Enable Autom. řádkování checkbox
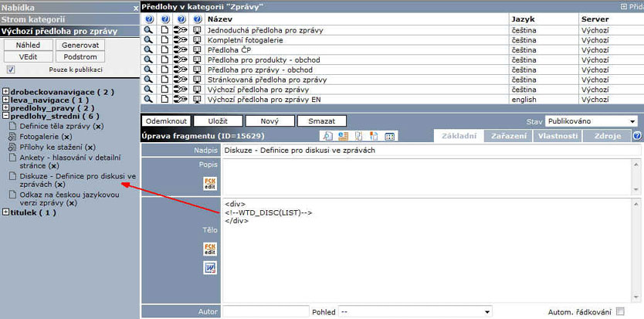644x319 pixels. 620,312
